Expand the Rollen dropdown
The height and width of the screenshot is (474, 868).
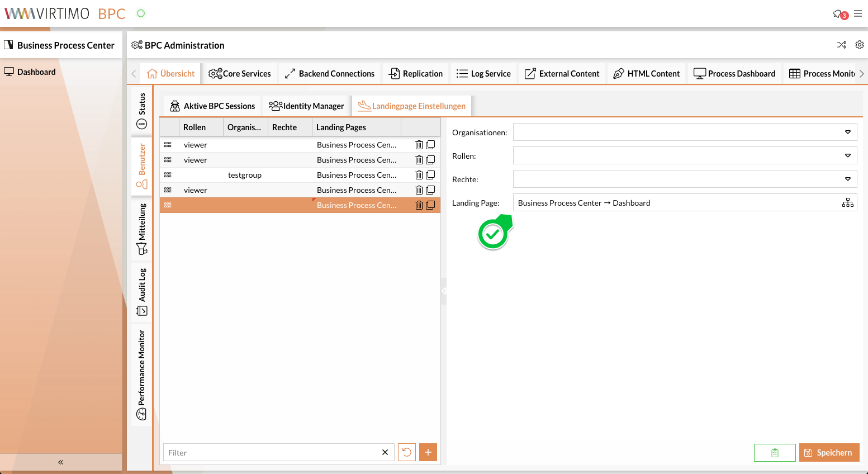click(847, 156)
